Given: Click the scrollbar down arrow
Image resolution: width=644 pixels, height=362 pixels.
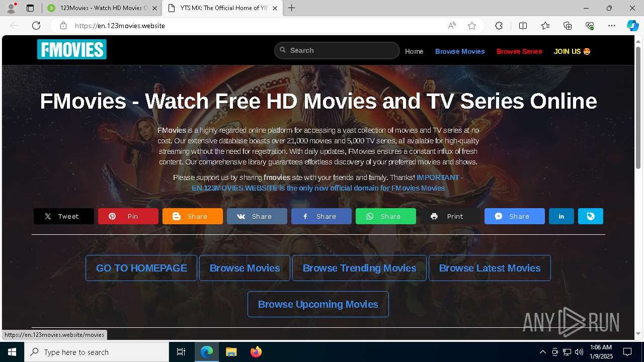Looking at the screenshot, I should [x=638, y=333].
